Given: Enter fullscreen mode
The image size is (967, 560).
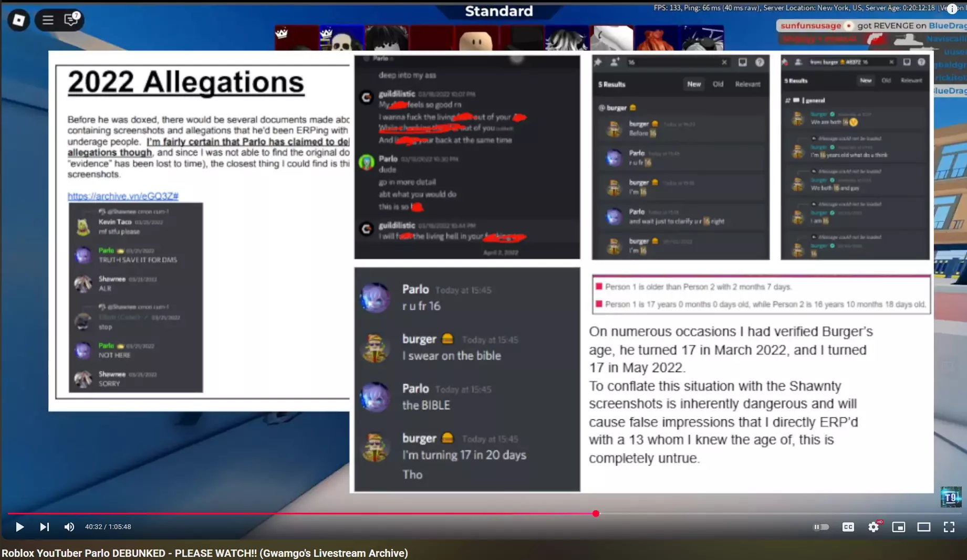Looking at the screenshot, I should click(949, 527).
